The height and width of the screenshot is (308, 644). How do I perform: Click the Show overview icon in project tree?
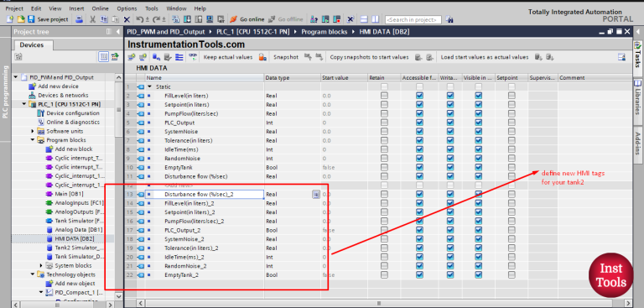(x=115, y=56)
